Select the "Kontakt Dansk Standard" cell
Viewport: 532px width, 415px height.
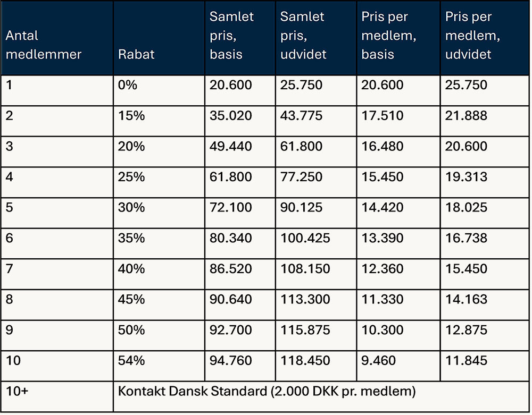coord(267,392)
